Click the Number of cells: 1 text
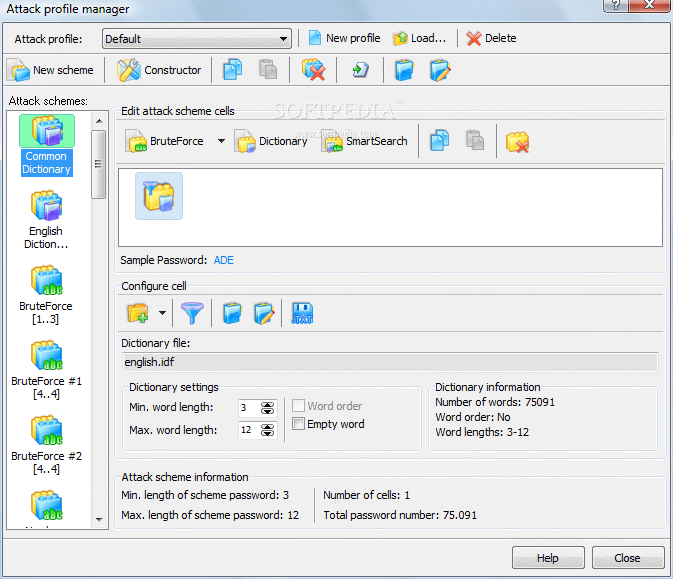The width and height of the screenshot is (673, 579). pyautogui.click(x=367, y=495)
